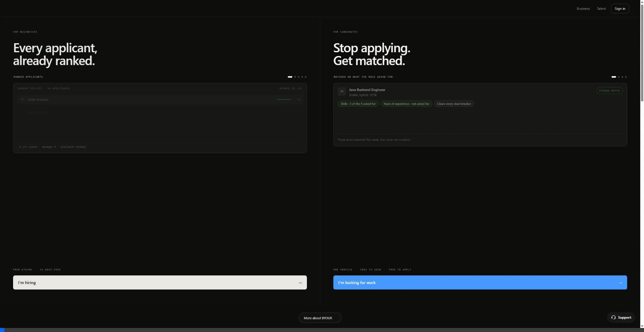Click the "Clears every deal-breaker" chip
Image resolution: width=644 pixels, height=332 pixels.
point(454,104)
